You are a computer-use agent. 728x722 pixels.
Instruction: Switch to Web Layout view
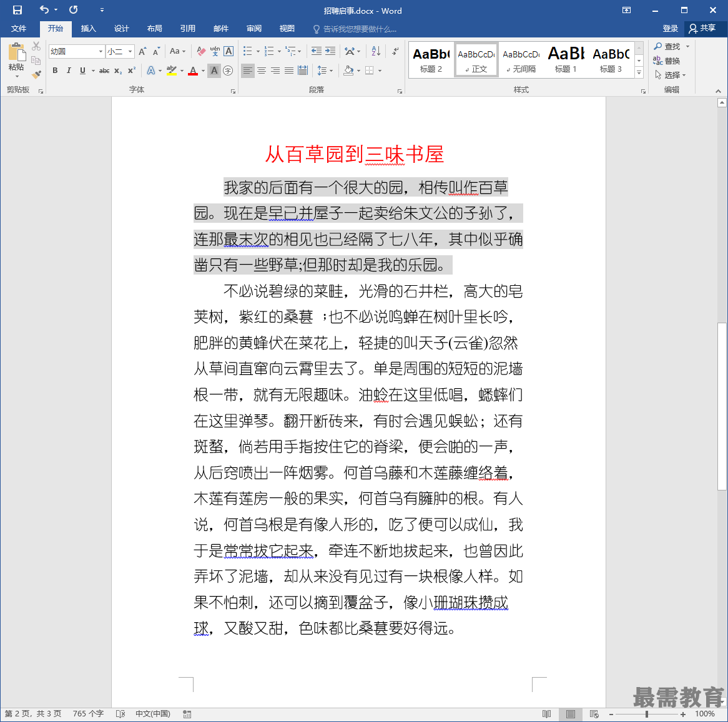coord(594,714)
